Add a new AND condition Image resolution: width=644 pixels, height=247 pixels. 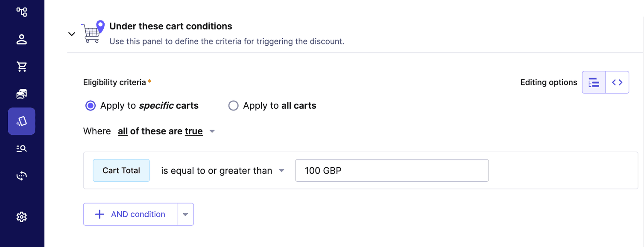[130, 214]
